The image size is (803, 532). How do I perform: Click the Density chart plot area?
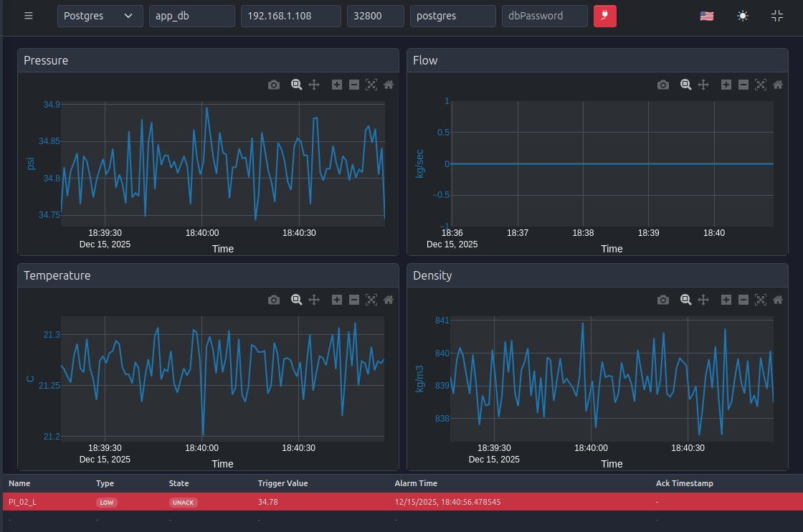[x=612, y=379]
